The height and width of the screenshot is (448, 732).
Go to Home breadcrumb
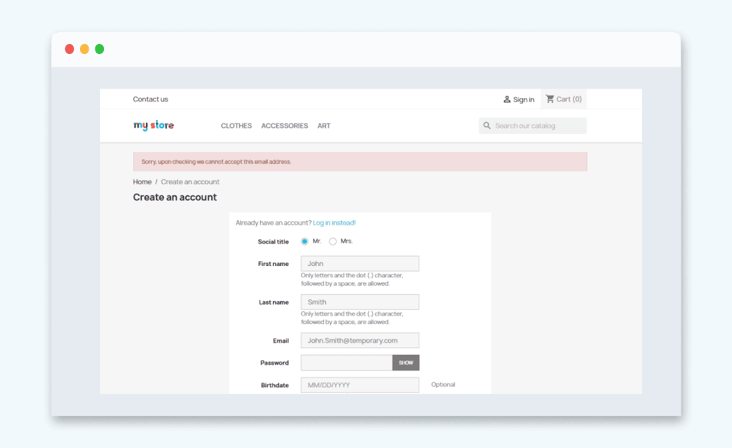[x=142, y=182]
